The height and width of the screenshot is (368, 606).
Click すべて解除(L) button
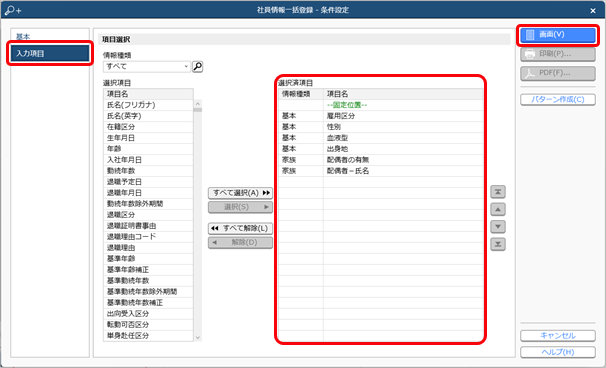[240, 228]
